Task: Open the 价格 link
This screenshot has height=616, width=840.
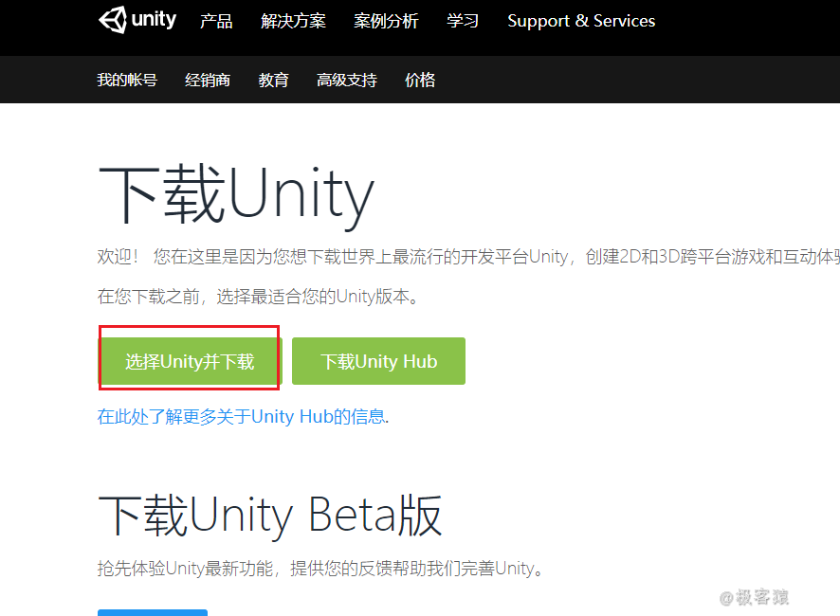Action: (x=420, y=80)
